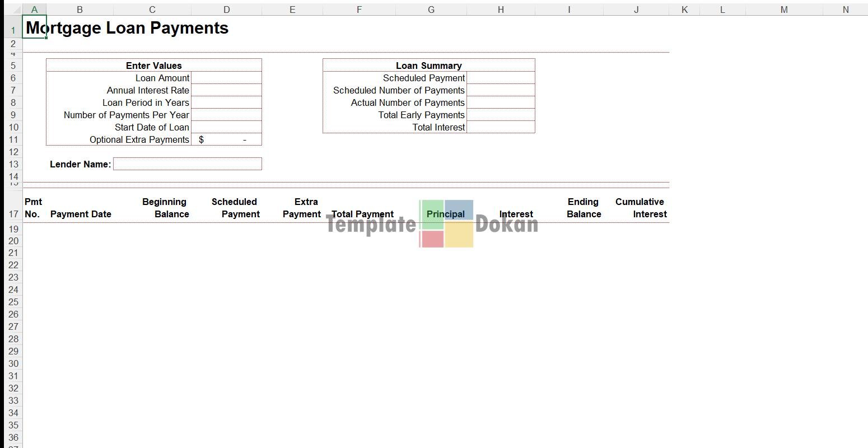Click row 25 header

pyautogui.click(x=13, y=302)
